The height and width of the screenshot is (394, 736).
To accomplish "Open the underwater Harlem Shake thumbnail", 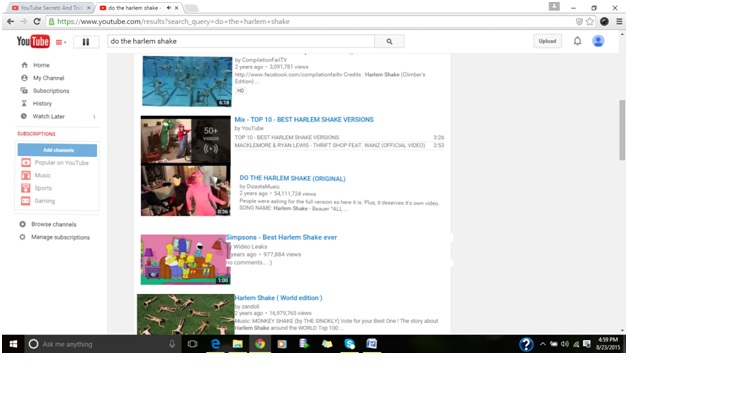I will pos(187,81).
